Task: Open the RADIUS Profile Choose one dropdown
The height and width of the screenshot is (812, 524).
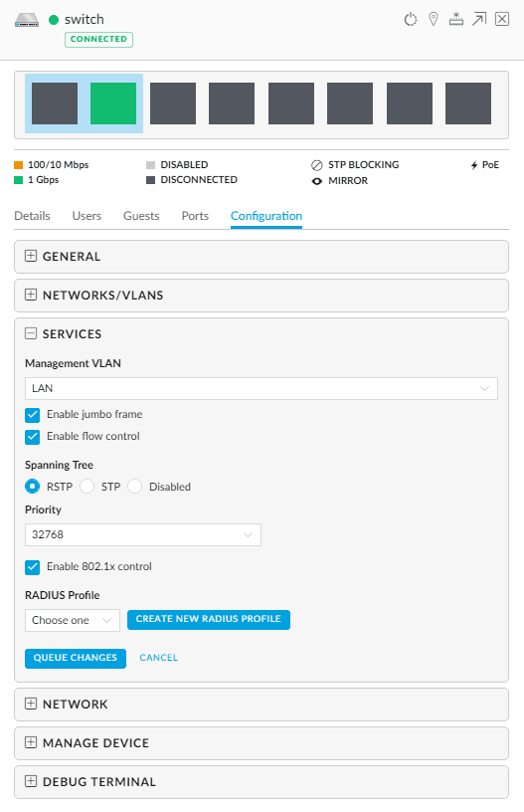Action: click(73, 620)
